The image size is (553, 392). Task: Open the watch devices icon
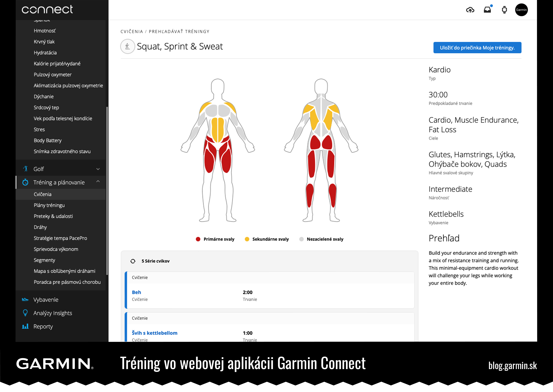point(504,10)
